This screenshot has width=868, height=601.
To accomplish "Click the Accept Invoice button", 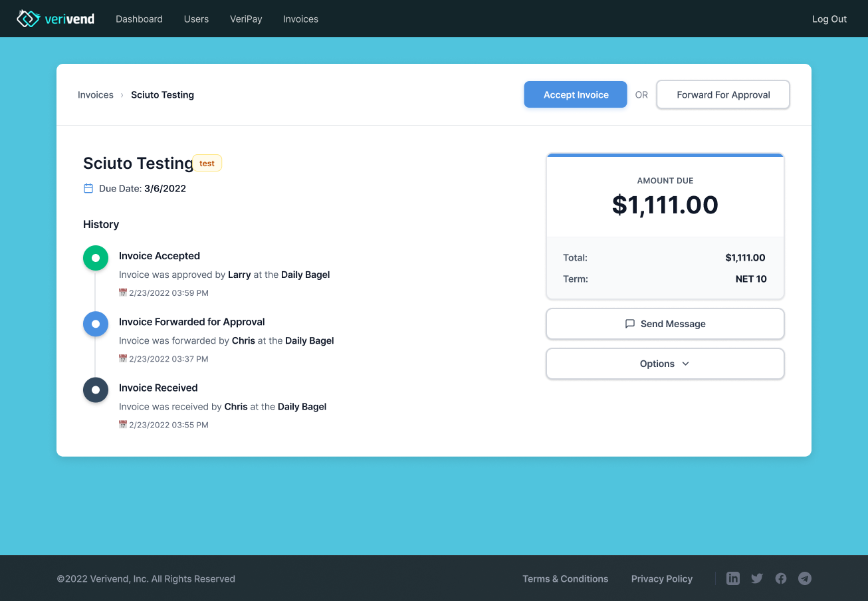I will [576, 94].
